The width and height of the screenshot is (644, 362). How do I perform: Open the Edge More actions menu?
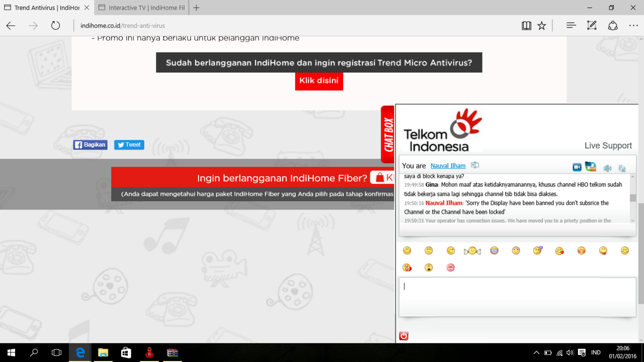[x=633, y=26]
